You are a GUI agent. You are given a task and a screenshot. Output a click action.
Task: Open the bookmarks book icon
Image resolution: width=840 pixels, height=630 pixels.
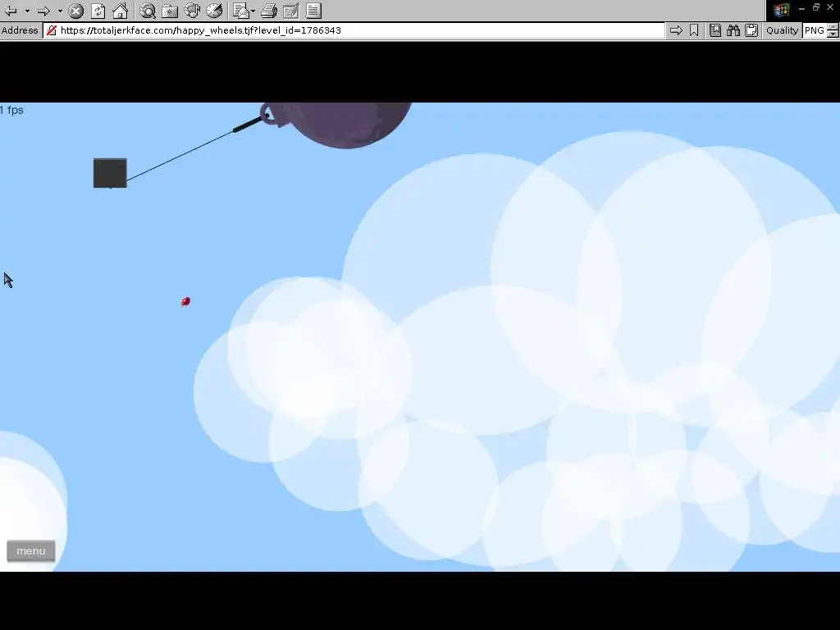715,30
